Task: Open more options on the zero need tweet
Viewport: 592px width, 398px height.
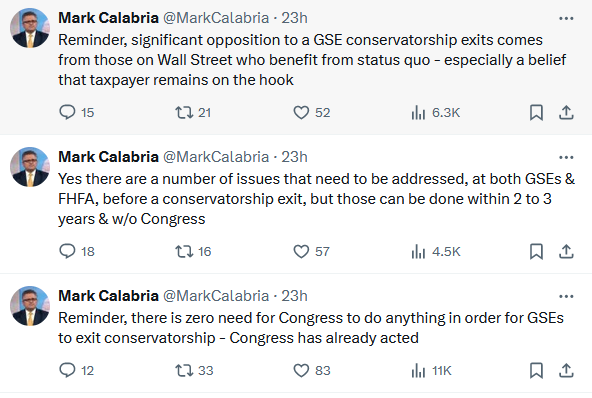Action: [x=566, y=296]
